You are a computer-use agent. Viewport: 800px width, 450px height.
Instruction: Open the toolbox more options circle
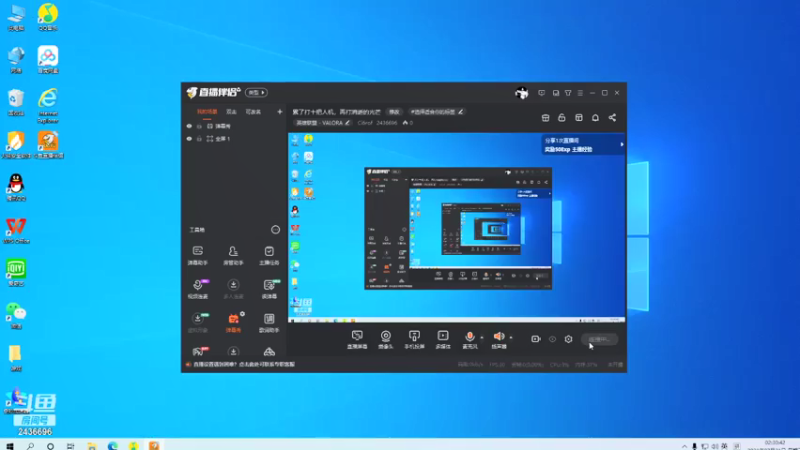[x=276, y=230]
